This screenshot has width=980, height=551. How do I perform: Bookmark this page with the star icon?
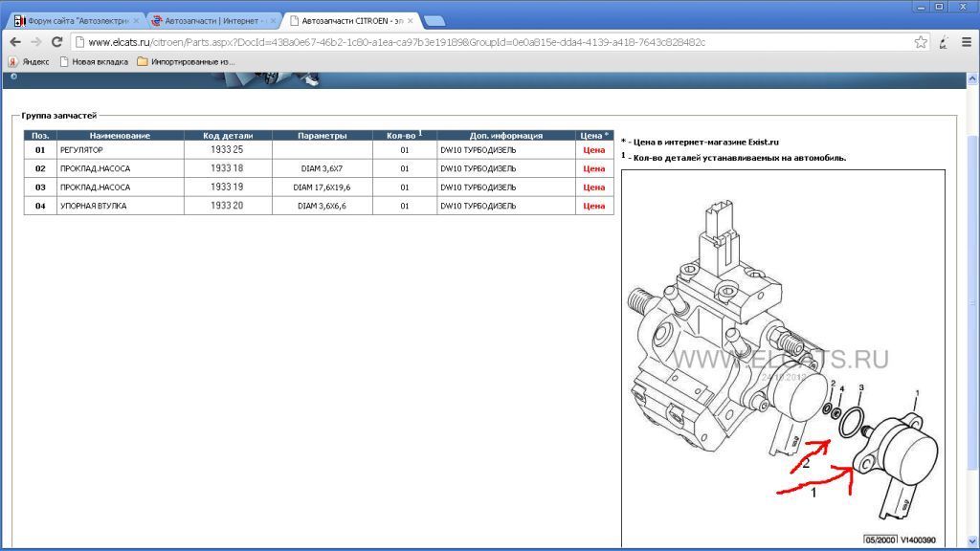(921, 42)
